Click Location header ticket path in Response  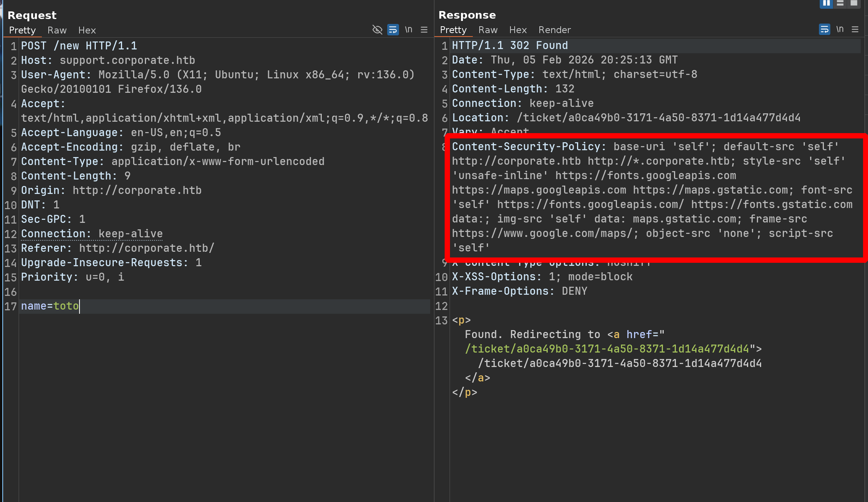click(658, 118)
